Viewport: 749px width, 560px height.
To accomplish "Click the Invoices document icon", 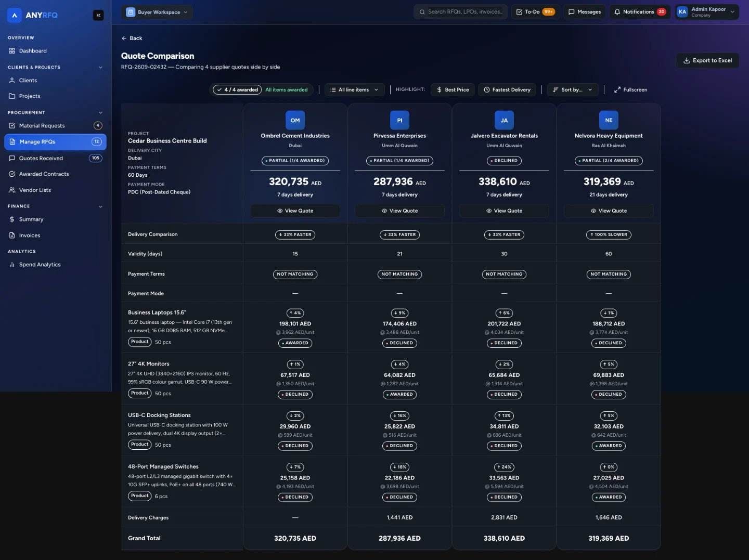I will (12, 236).
